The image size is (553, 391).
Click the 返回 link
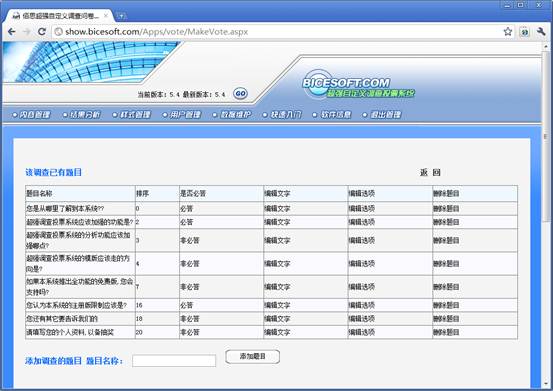(x=430, y=172)
